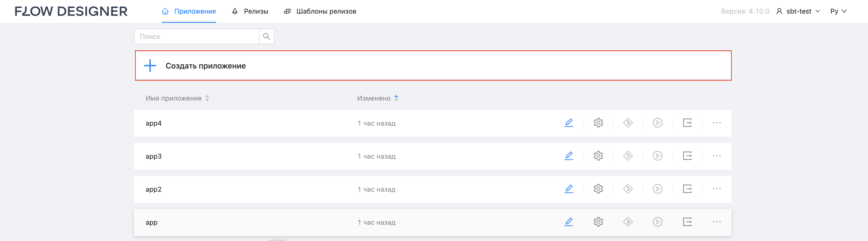Open the Шаблоны релизов tab
868x241 pixels.
click(x=320, y=11)
